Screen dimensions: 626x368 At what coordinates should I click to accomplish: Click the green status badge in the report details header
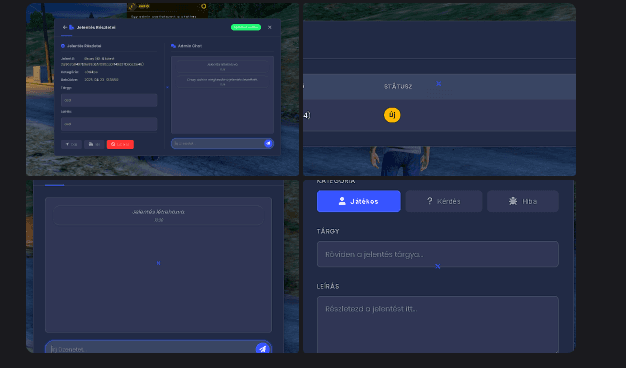click(x=246, y=27)
